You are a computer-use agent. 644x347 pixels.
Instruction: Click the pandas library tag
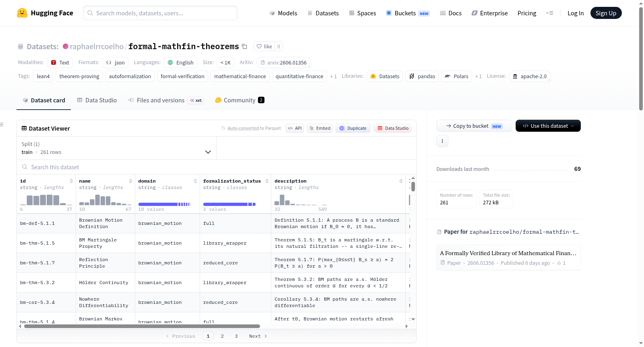point(422,76)
